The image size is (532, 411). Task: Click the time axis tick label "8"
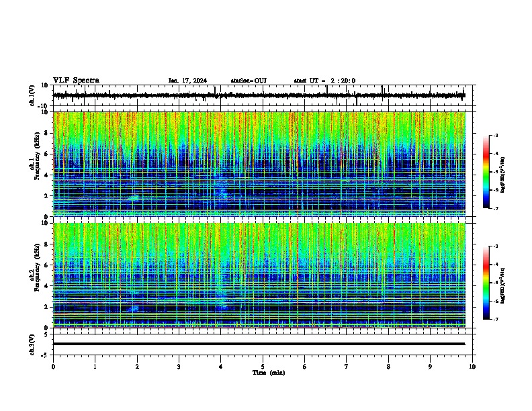(388, 367)
